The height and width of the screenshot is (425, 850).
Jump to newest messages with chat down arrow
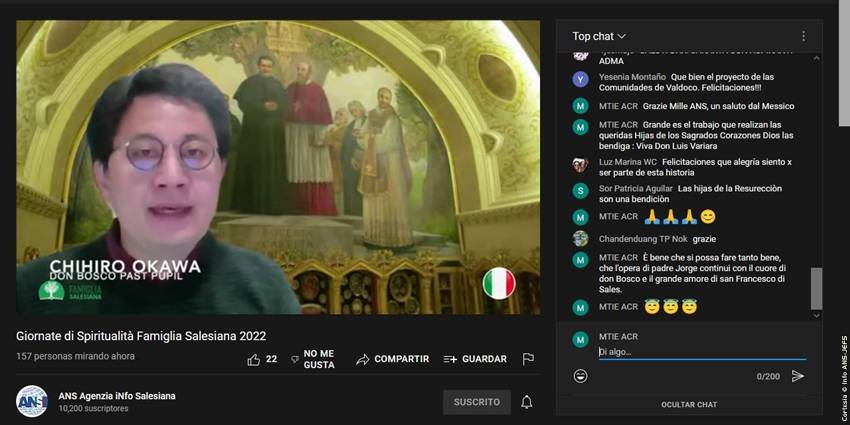(x=817, y=315)
